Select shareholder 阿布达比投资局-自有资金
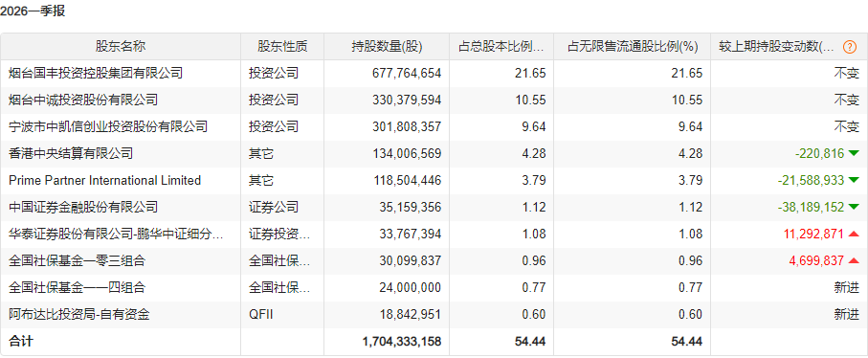 79,315
